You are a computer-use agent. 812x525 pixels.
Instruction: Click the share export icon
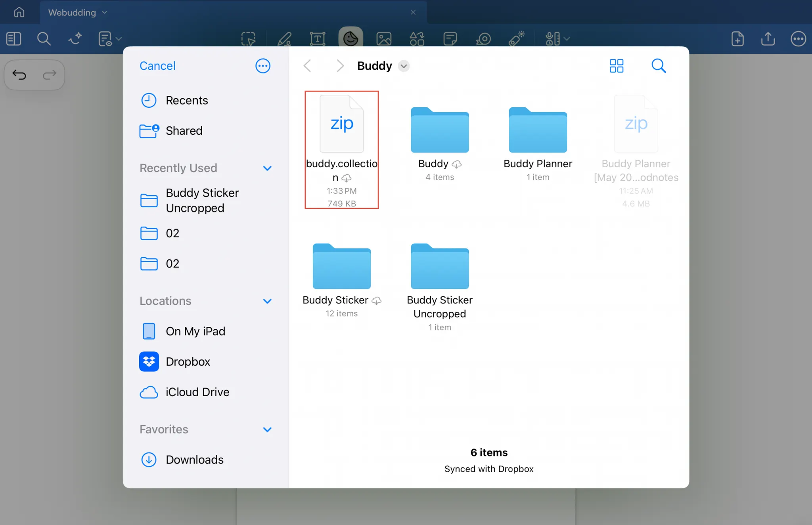click(x=768, y=39)
